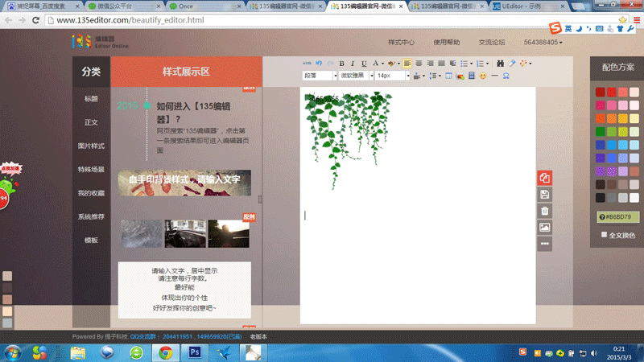Image resolution: width=644 pixels, height=362 pixels.
Task: Pick the green color swatch
Action: (601, 131)
